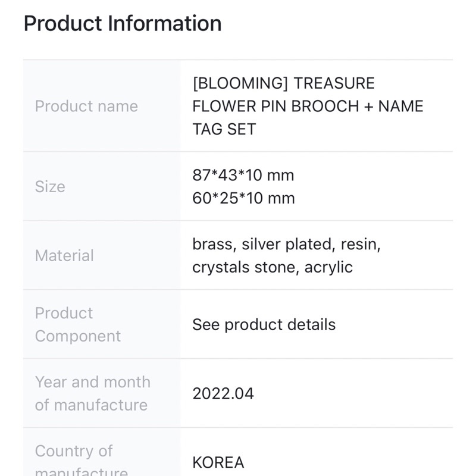Select the Product Component row label

[77, 324]
